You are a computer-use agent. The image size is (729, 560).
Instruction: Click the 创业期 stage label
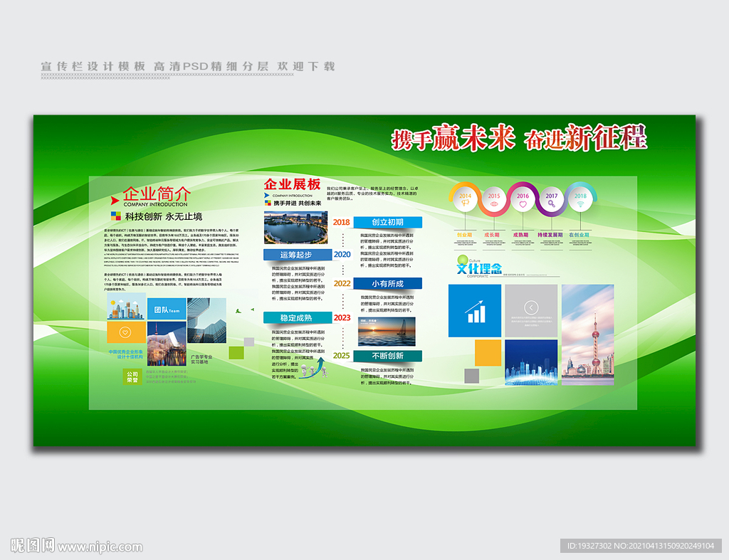click(x=464, y=235)
